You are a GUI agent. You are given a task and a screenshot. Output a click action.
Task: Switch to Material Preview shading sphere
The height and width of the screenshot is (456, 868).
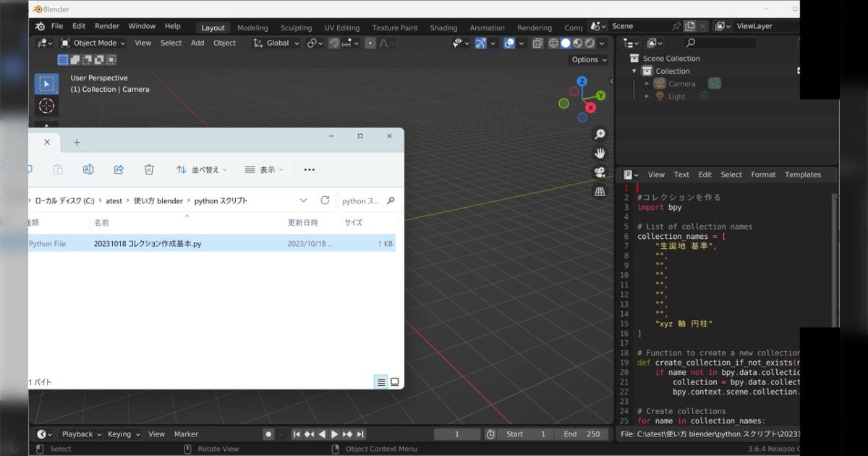pyautogui.click(x=576, y=43)
